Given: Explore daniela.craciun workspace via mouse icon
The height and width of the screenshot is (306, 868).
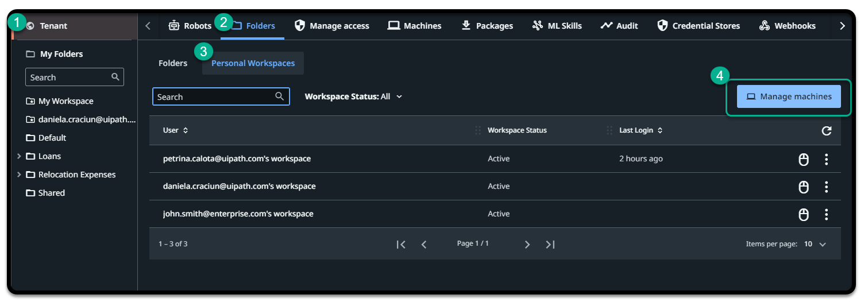Looking at the screenshot, I should [804, 187].
